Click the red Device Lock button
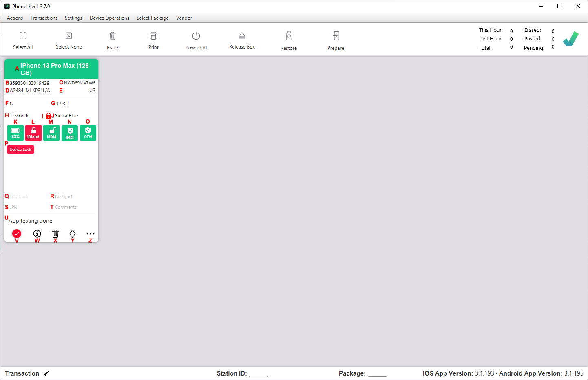 [20, 150]
